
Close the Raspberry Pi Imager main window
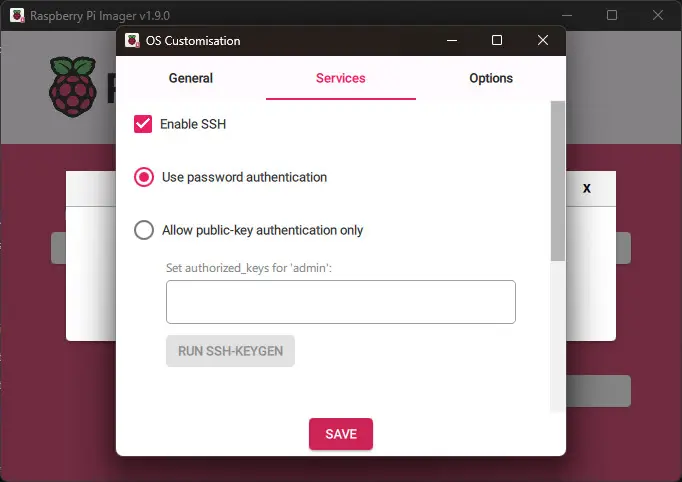coord(657,16)
